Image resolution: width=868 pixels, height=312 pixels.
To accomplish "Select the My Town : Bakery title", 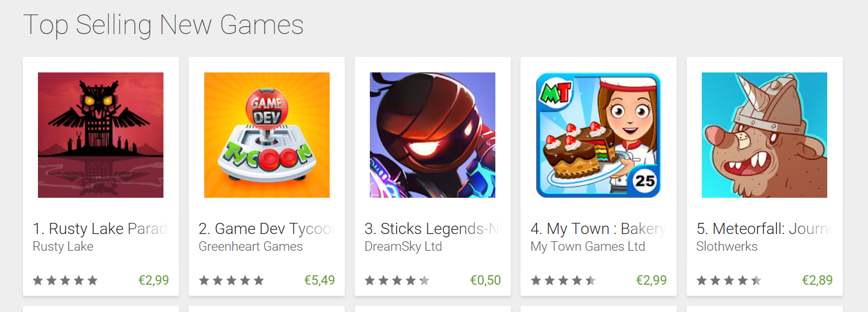I will (598, 229).
